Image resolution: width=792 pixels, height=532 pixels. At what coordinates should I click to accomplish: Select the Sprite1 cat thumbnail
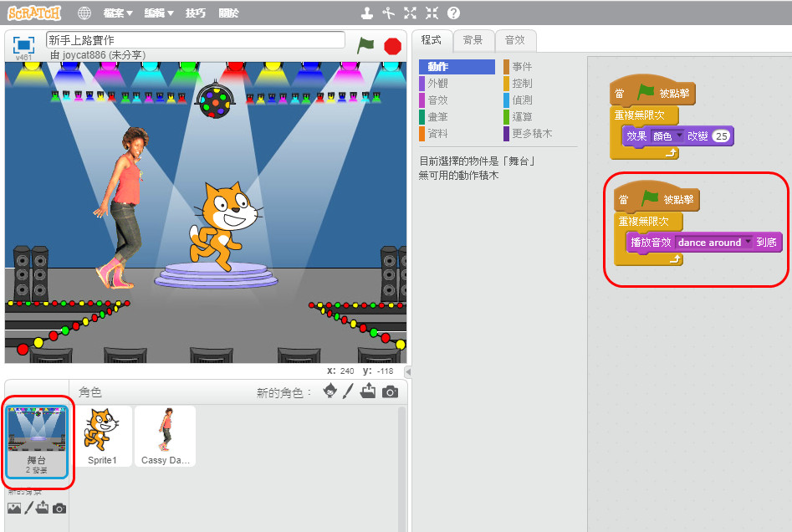coord(103,436)
